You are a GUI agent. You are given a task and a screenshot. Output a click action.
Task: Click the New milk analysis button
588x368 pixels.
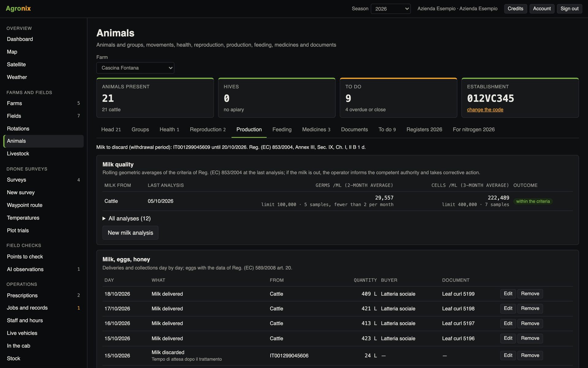pos(130,233)
